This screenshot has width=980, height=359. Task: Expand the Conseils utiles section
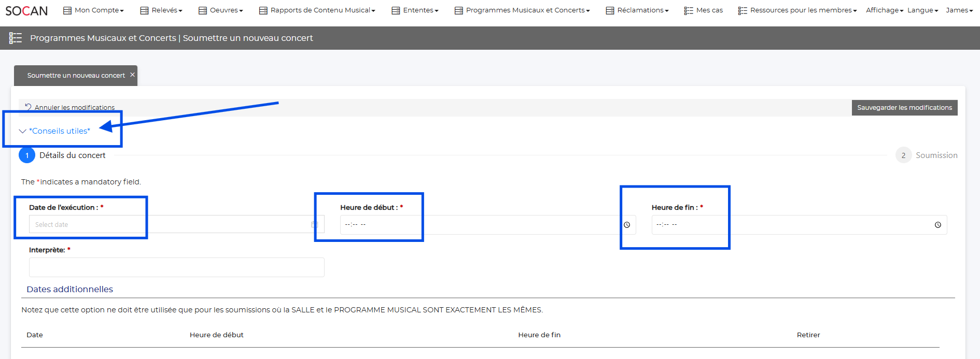pyautogui.click(x=55, y=131)
